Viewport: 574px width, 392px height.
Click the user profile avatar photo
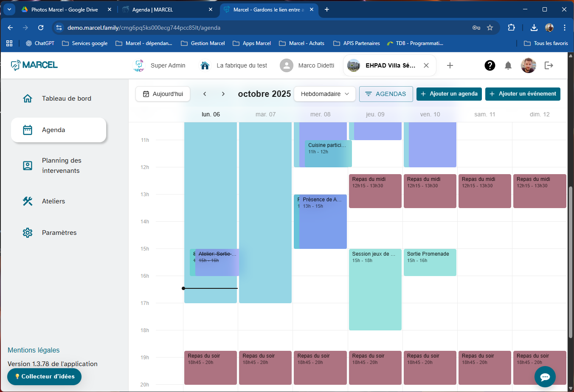coord(528,65)
